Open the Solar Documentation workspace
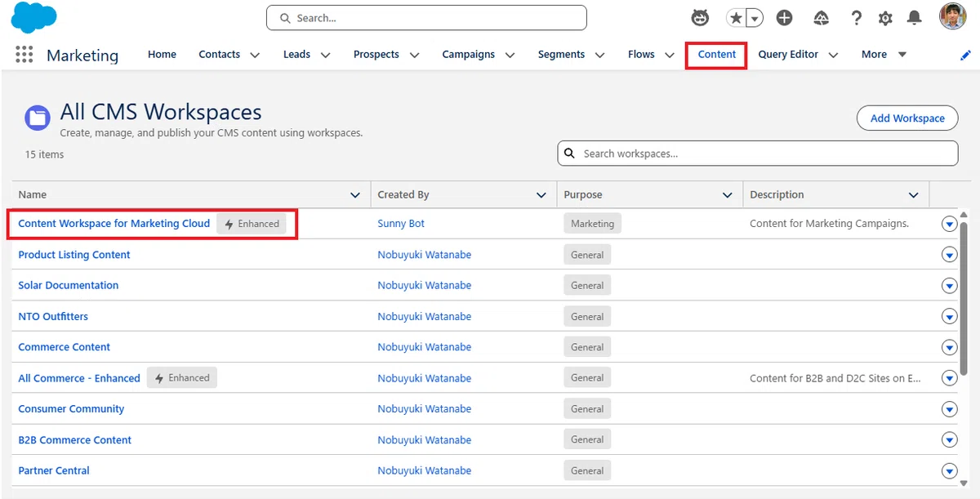 (x=68, y=285)
